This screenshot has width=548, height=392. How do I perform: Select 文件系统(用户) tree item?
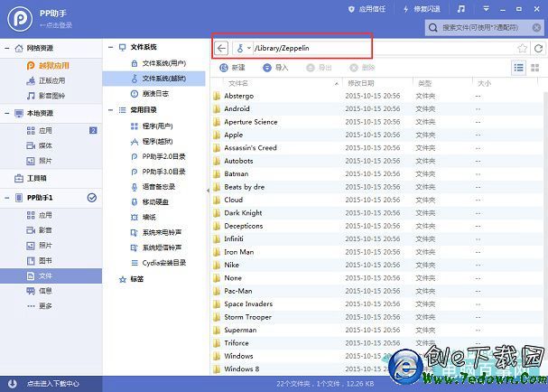tap(158, 63)
